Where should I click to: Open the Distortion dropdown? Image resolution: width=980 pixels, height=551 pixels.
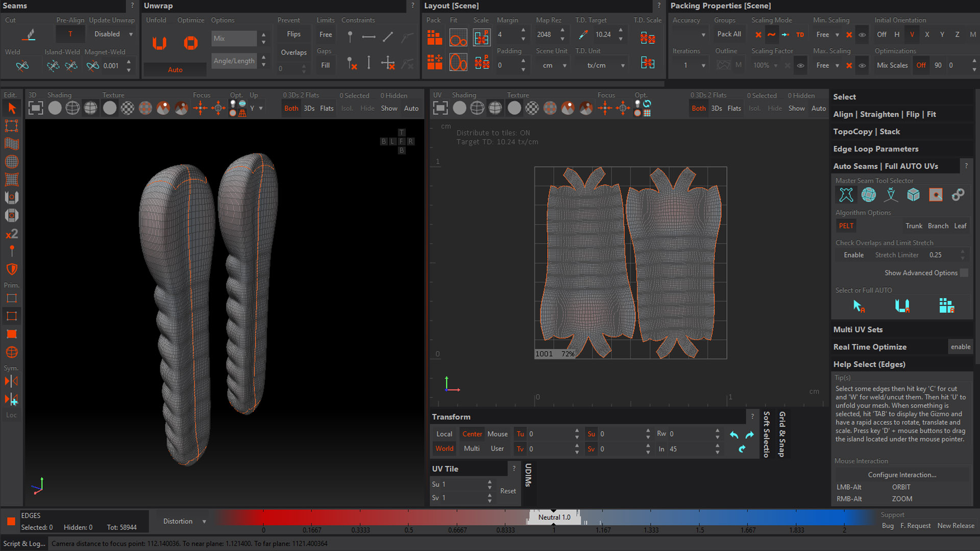(x=184, y=521)
